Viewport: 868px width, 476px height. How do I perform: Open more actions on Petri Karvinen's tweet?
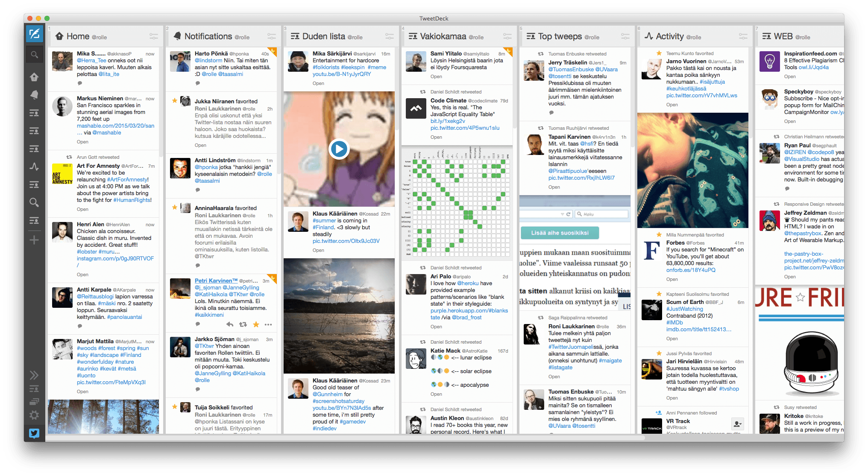click(x=268, y=324)
